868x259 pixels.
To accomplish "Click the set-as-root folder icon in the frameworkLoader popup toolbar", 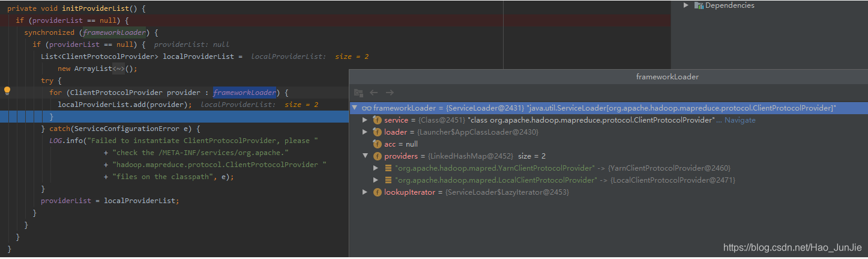I will 358,93.
